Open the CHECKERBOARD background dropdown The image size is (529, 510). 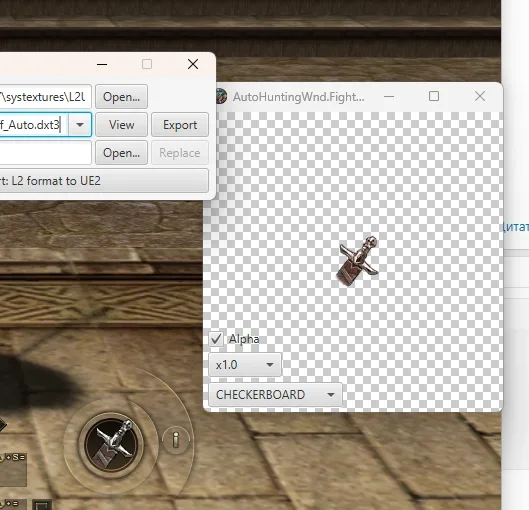[276, 395]
